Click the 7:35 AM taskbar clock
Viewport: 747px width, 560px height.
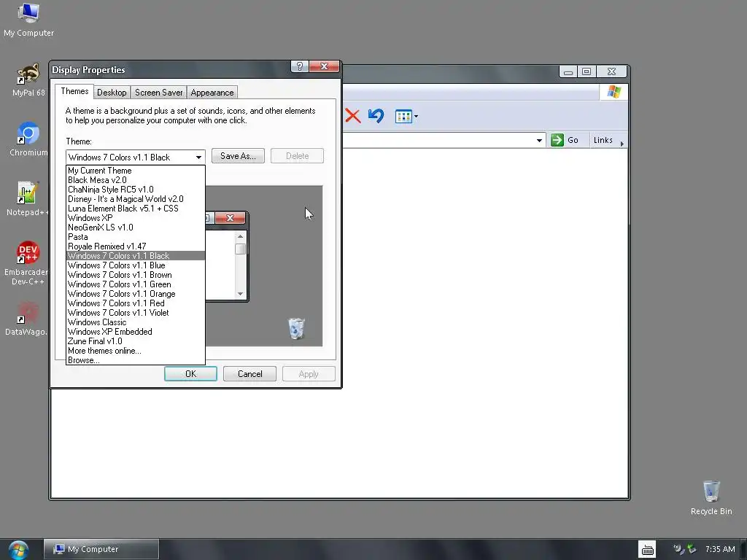720,549
